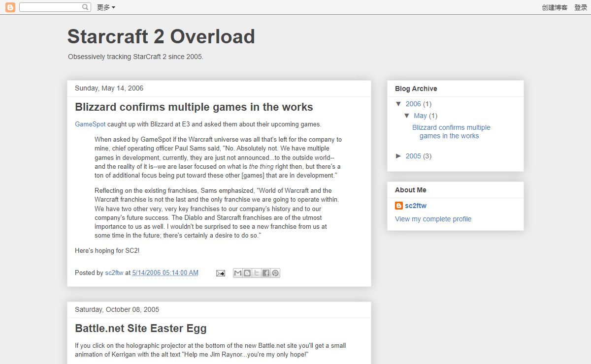Click the Blogger logo icon in navbar

click(10, 7)
